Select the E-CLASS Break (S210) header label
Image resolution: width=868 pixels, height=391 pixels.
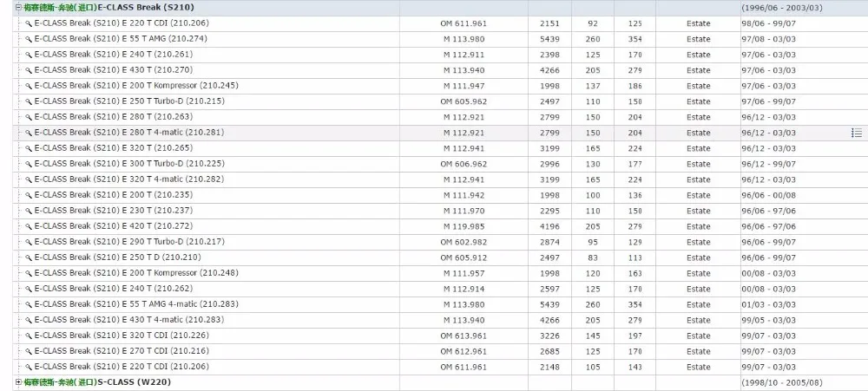[108, 8]
